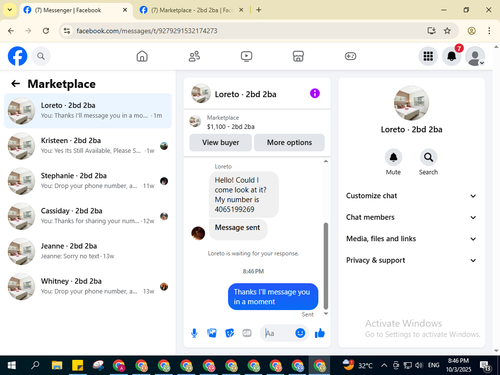Click the More options button

pyautogui.click(x=289, y=142)
